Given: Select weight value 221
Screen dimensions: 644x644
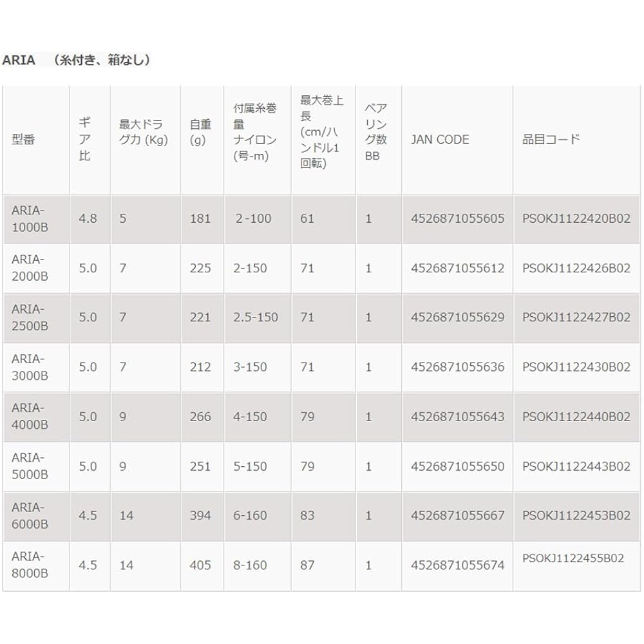Looking at the screenshot, I should (200, 317).
